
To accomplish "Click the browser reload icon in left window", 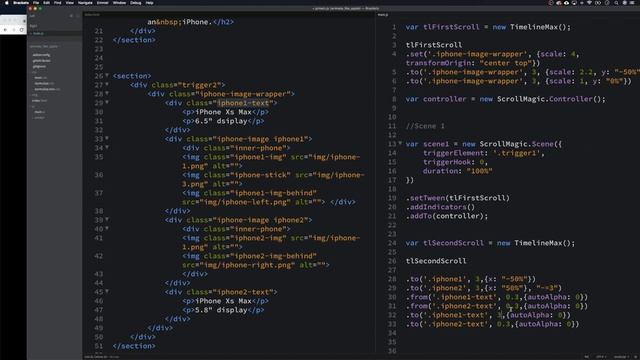I will pyautogui.click(x=22, y=30).
